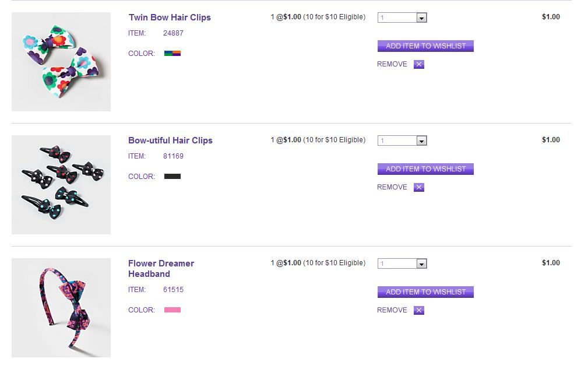This screenshot has height=369, width=588.
Task: Add Twin Bow Hair Clips to wishlist
Action: pos(425,46)
